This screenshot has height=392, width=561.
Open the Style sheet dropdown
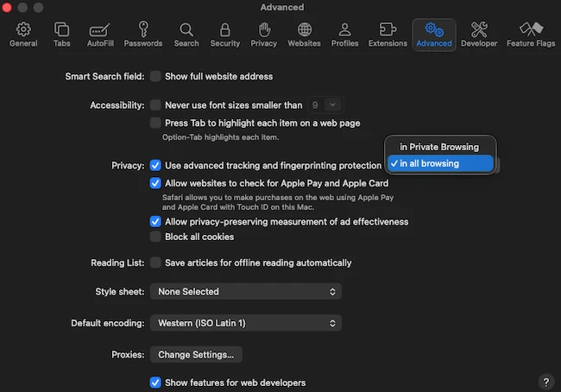click(245, 292)
